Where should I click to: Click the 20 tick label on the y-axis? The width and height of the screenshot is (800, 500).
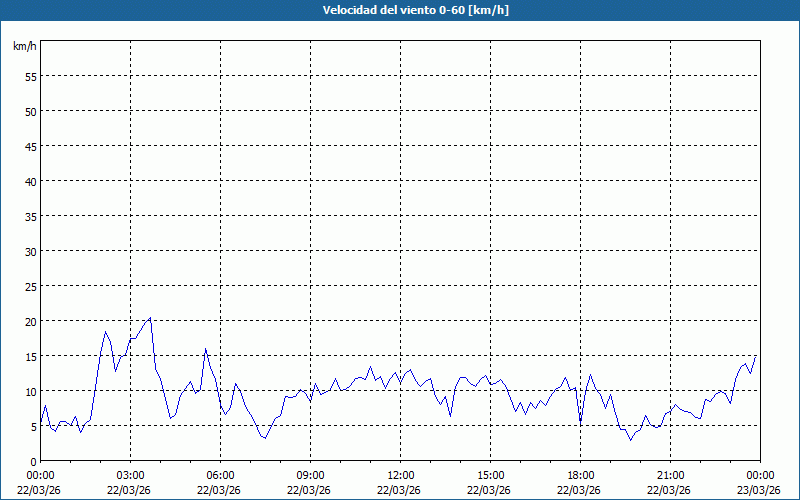coord(30,321)
